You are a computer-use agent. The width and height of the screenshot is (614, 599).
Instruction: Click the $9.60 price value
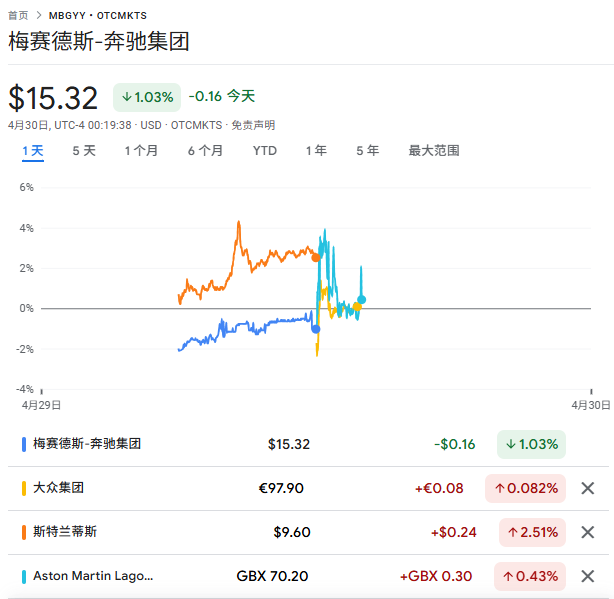coord(292,532)
